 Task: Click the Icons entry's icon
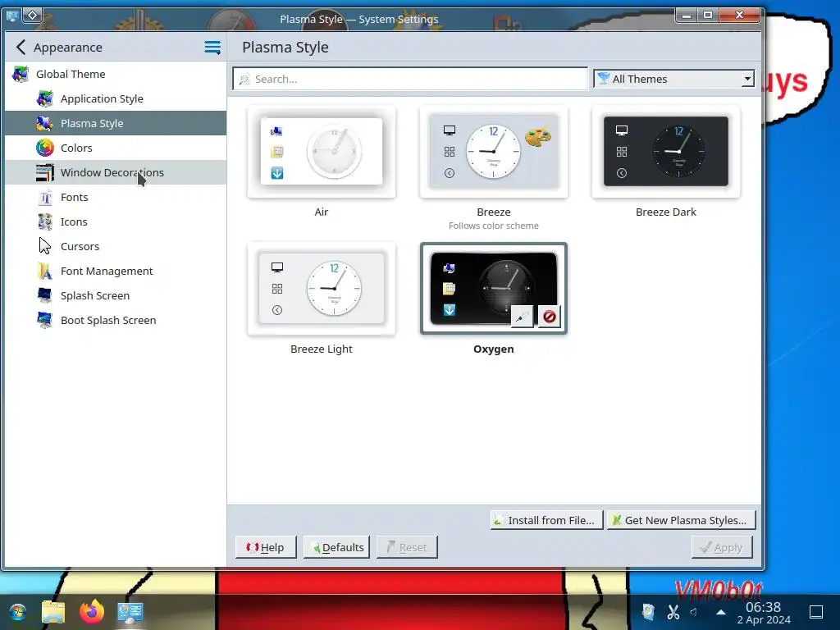pyautogui.click(x=45, y=221)
